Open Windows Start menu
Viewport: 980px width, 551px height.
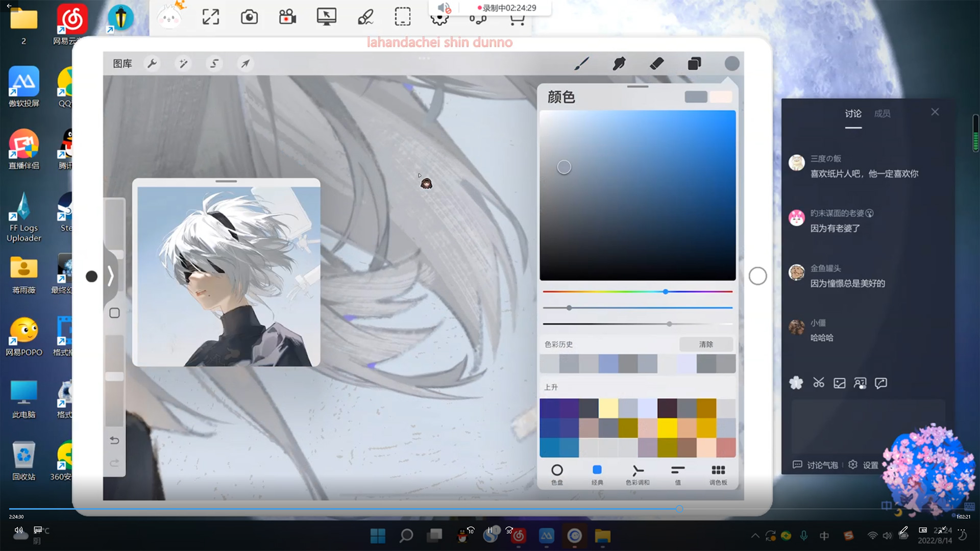coord(378,536)
